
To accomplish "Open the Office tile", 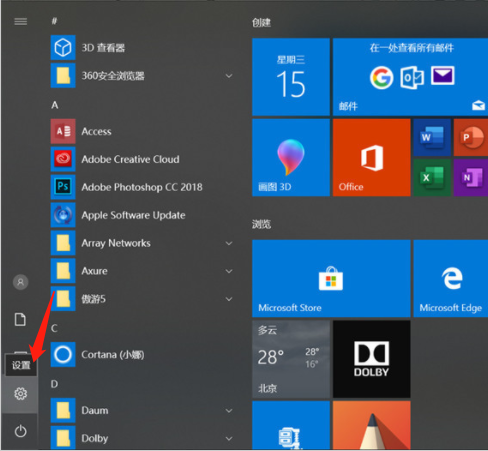I will [x=372, y=158].
